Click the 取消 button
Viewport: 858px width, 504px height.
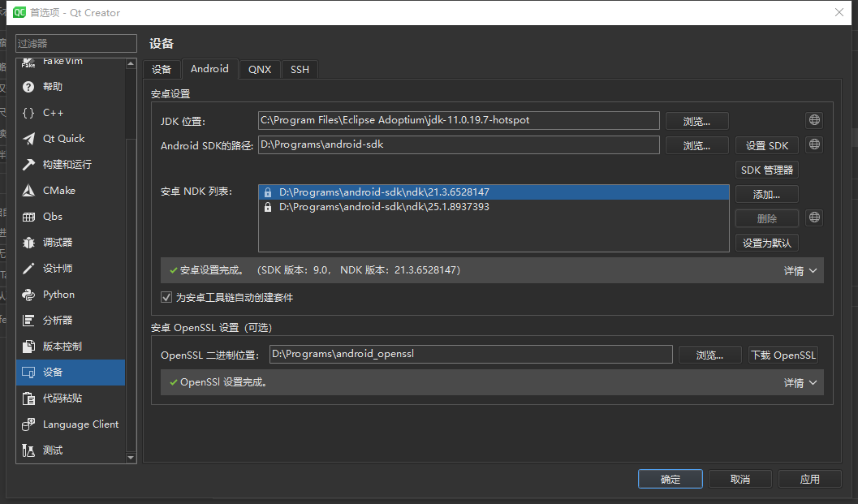click(739, 480)
